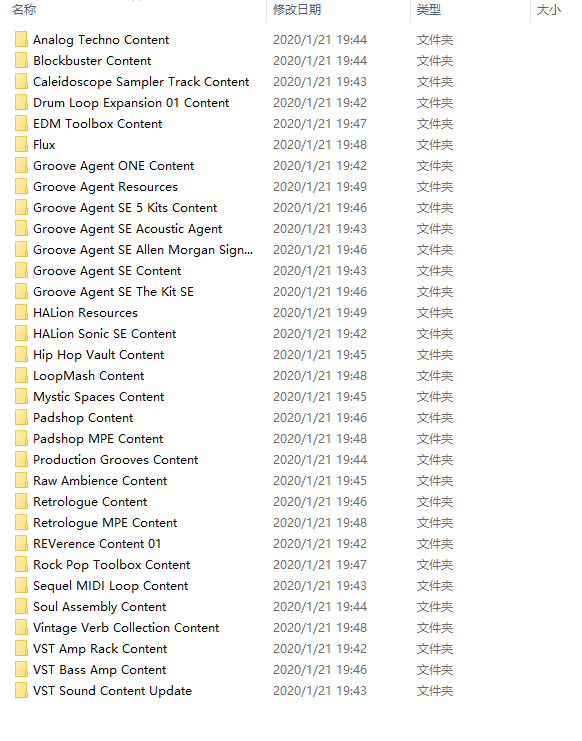Sort by the 修改日期 column header

click(x=297, y=9)
